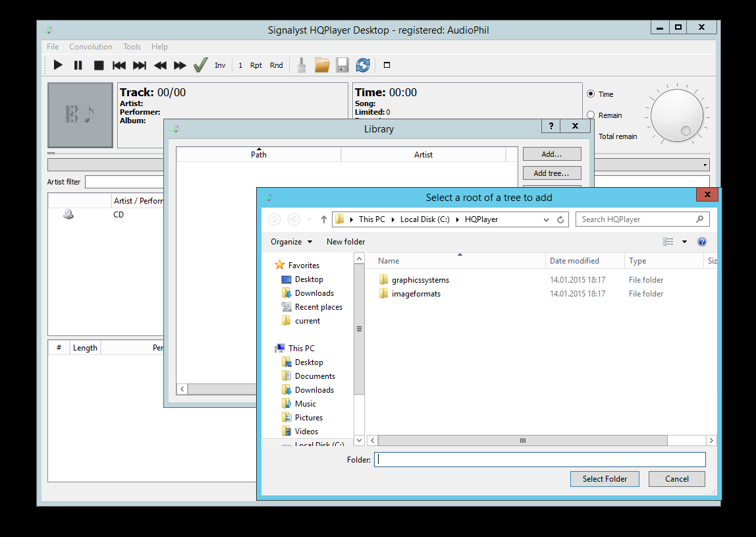756x537 pixels.
Task: Select the Remain radio button
Action: coord(591,115)
